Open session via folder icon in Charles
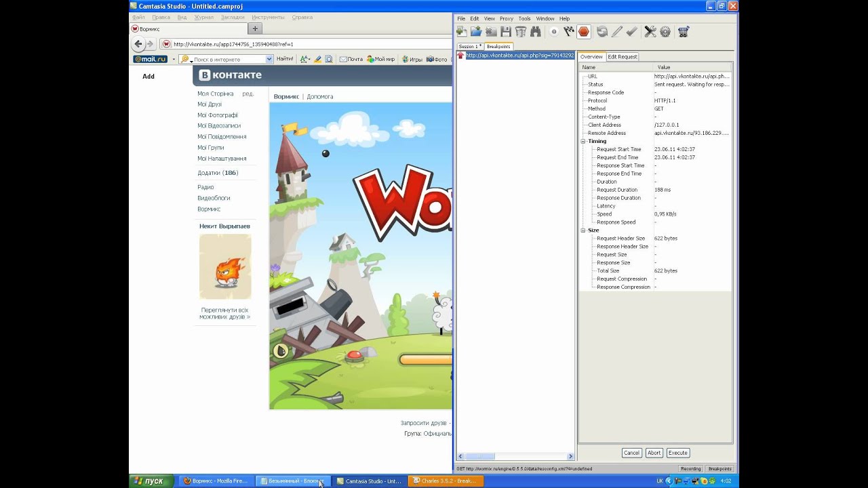 click(x=476, y=31)
